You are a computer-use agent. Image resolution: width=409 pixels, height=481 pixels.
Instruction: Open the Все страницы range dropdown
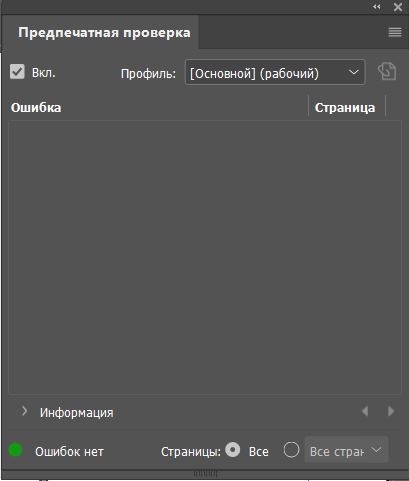tap(346, 451)
